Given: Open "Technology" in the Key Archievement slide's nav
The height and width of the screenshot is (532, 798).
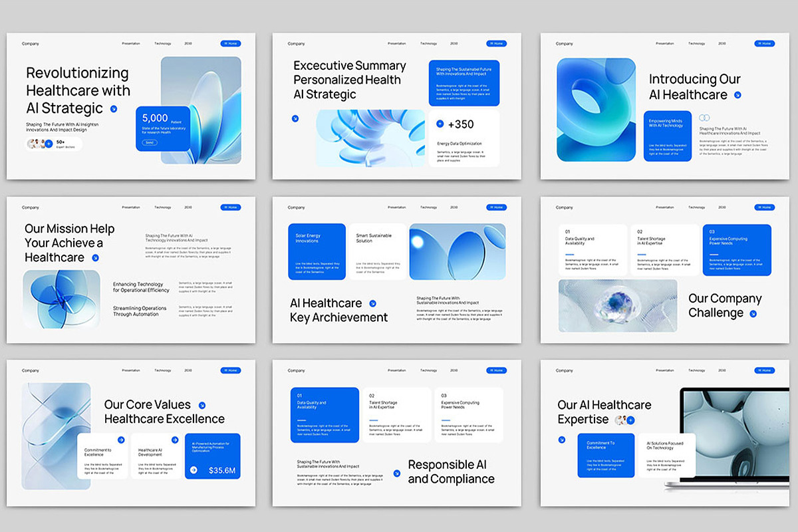Looking at the screenshot, I should pos(429,207).
